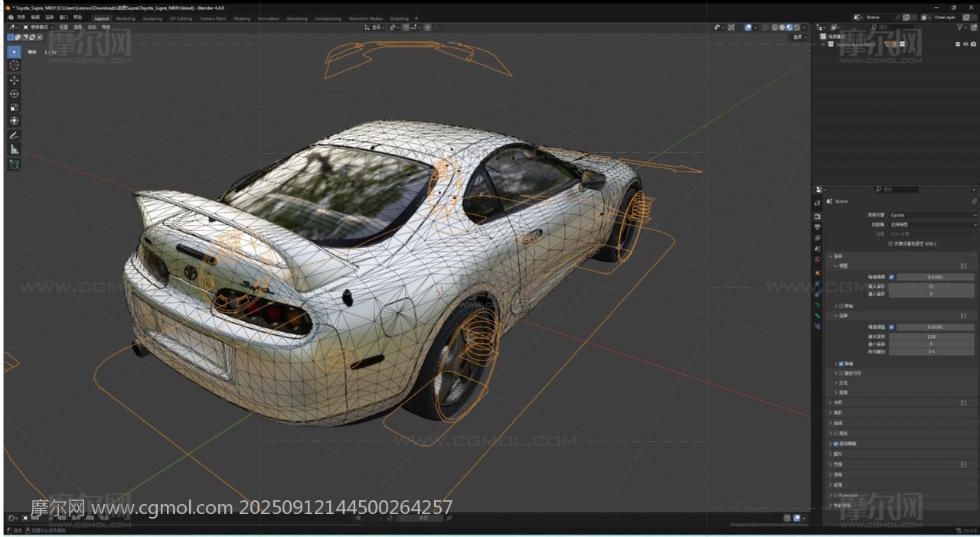The height and width of the screenshot is (537, 980).
Task: Select the 3D Cursor tool
Action: (x=14, y=66)
